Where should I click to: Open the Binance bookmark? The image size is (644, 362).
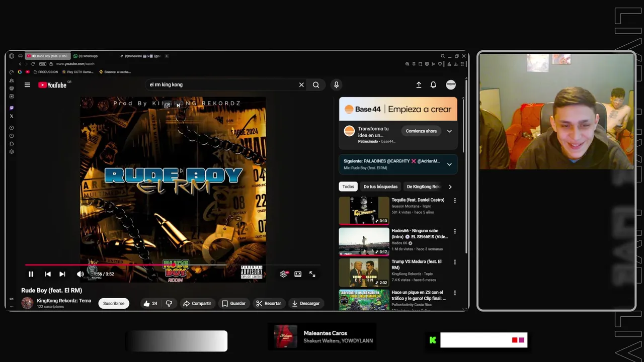[115, 72]
